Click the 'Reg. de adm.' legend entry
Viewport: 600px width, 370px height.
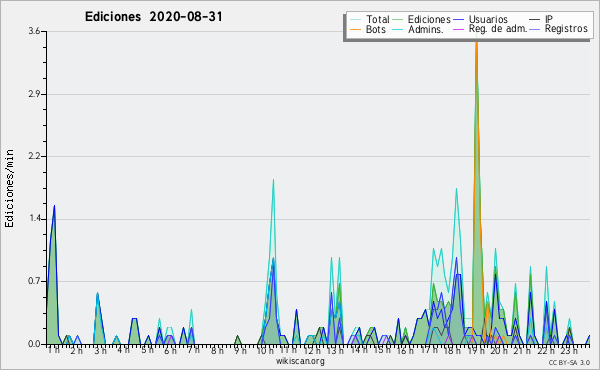coord(498,29)
